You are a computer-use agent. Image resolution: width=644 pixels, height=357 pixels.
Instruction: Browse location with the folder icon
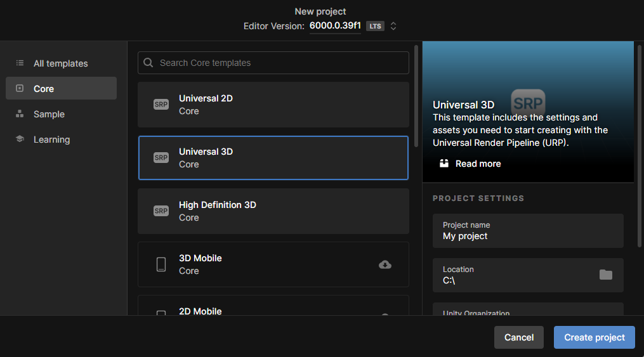coord(606,275)
